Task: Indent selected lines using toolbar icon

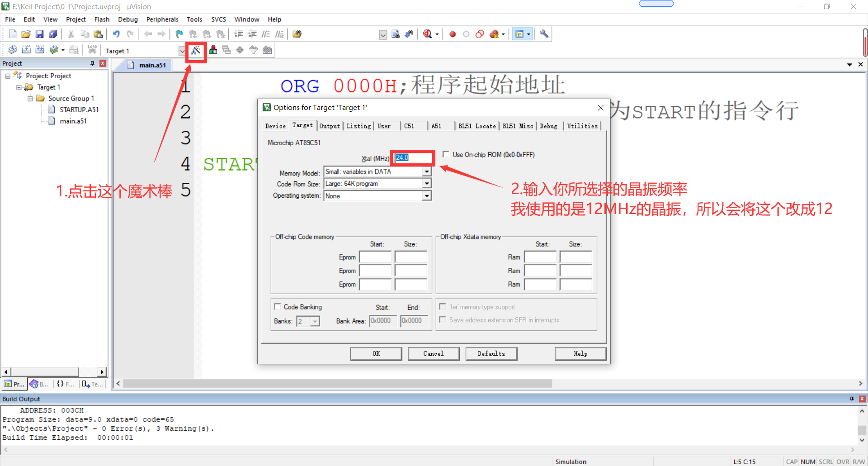Action: pyautogui.click(x=239, y=34)
